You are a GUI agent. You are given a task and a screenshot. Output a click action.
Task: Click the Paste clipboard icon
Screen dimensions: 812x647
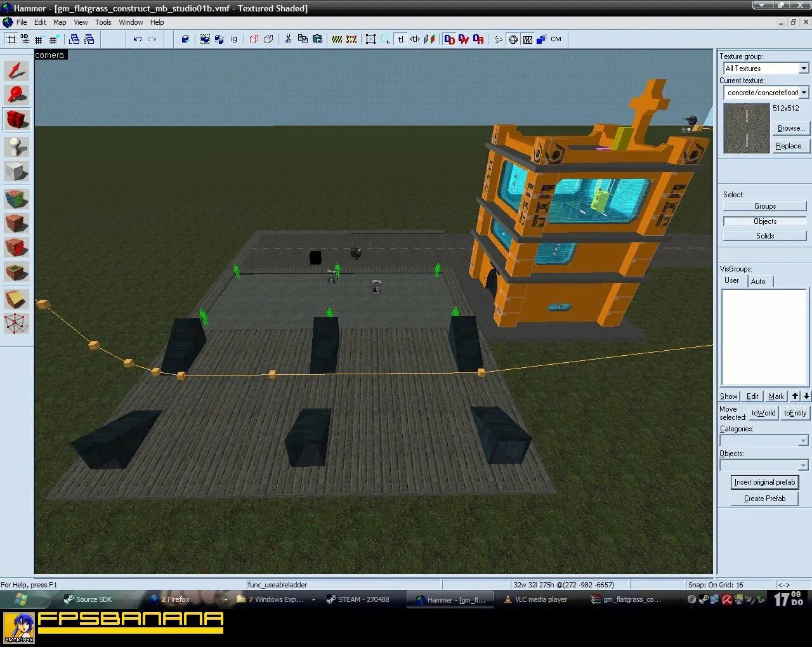click(317, 39)
